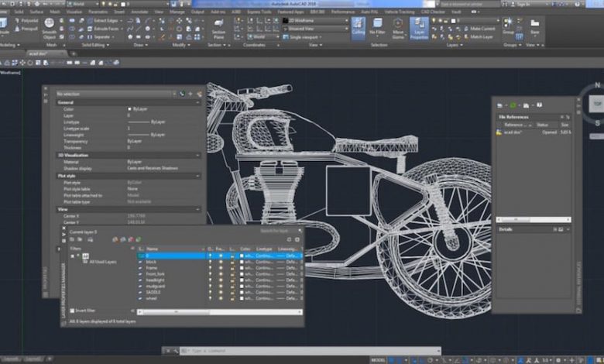Click the Section Plane tool

click(219, 27)
